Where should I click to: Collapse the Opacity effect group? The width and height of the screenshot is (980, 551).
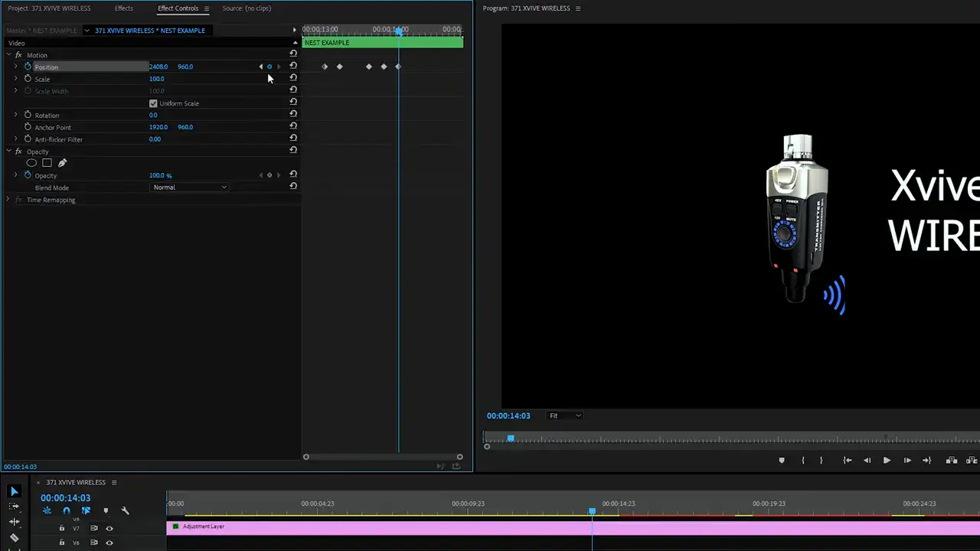8,152
